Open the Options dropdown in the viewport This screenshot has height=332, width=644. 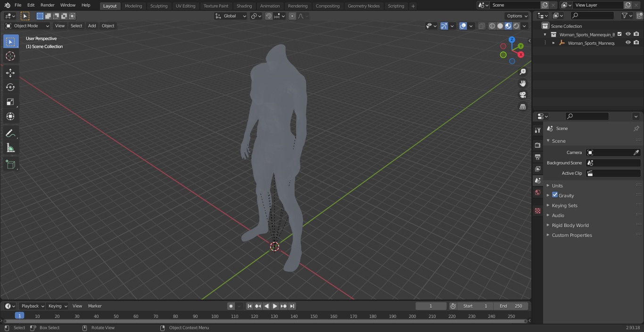(517, 16)
